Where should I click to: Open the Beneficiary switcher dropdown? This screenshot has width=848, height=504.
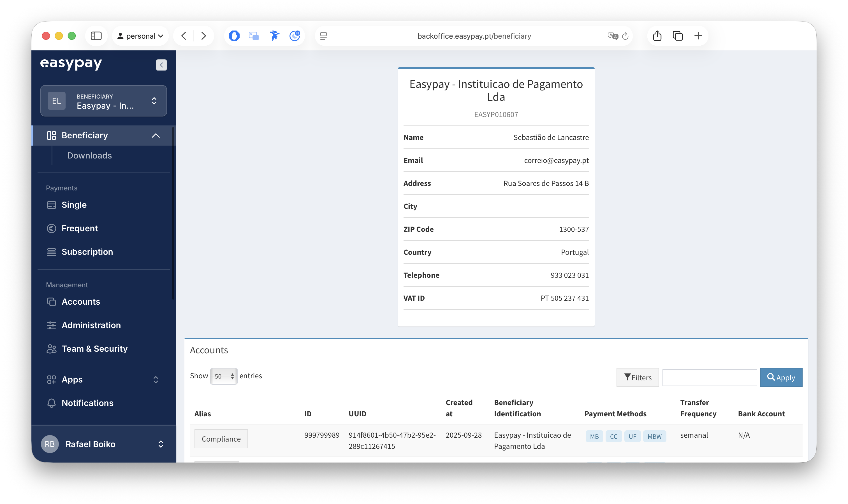coord(103,101)
